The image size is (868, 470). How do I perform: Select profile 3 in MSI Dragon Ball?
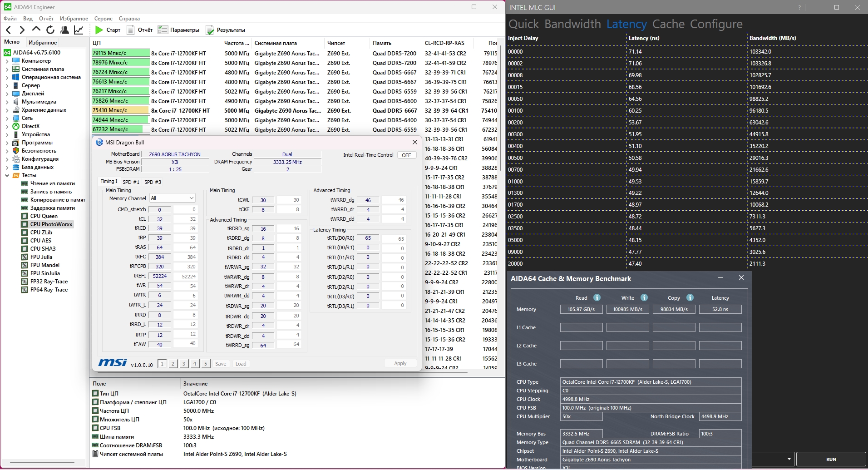(184, 364)
